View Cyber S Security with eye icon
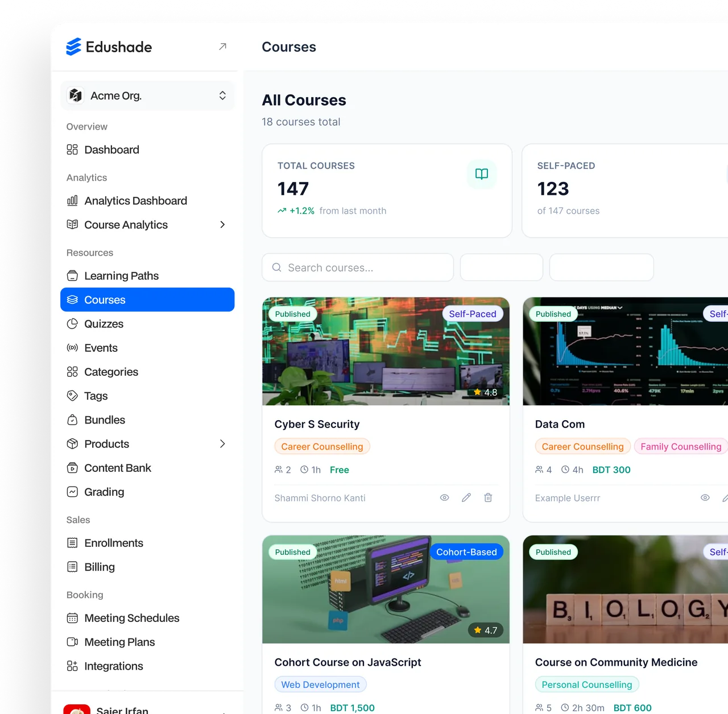728x714 pixels. tap(445, 497)
